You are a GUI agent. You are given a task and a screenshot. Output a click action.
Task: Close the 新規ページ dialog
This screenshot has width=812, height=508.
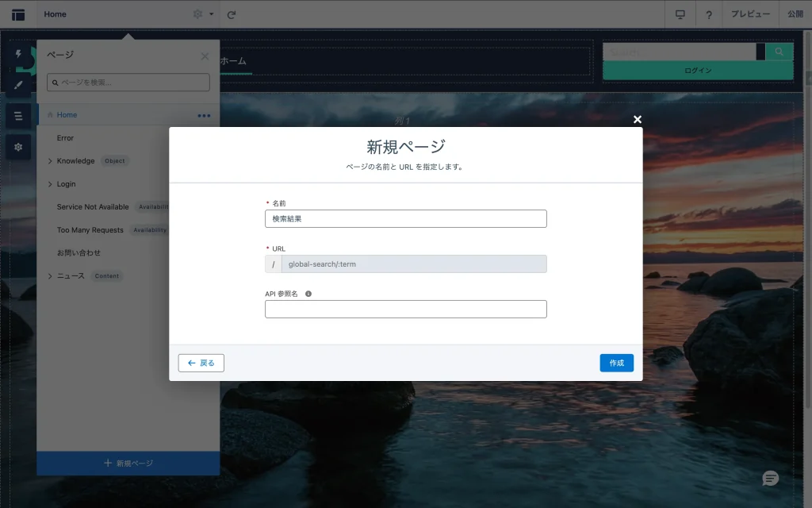pos(637,120)
